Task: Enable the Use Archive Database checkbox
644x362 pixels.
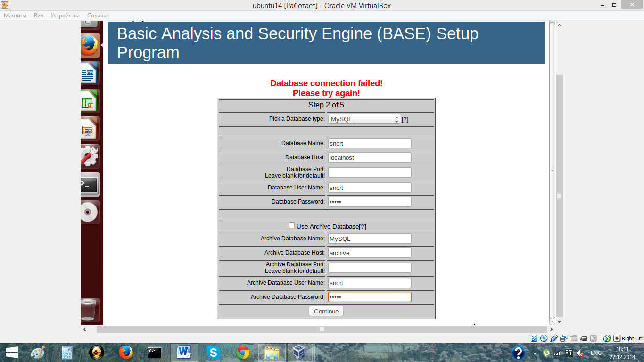Action: [292, 226]
